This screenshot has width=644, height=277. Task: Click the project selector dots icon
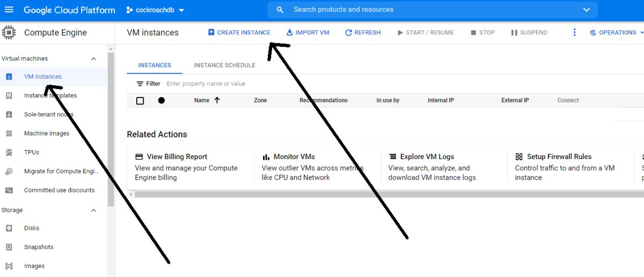tap(129, 10)
